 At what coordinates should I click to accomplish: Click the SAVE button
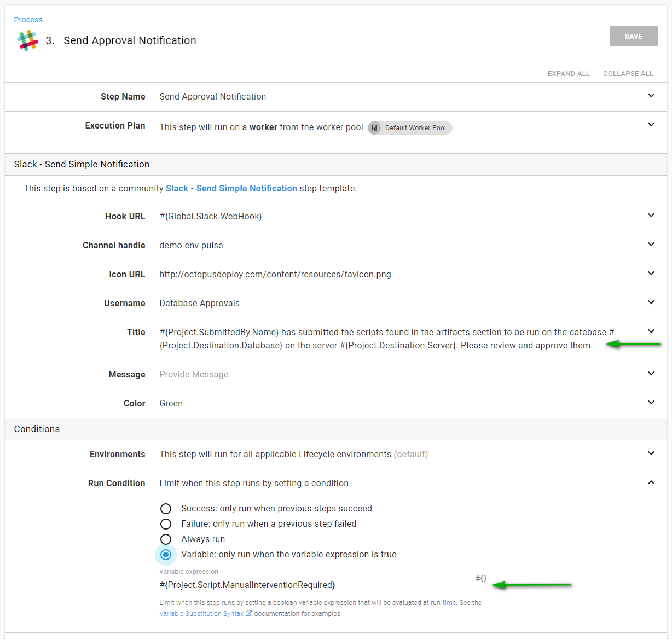633,36
